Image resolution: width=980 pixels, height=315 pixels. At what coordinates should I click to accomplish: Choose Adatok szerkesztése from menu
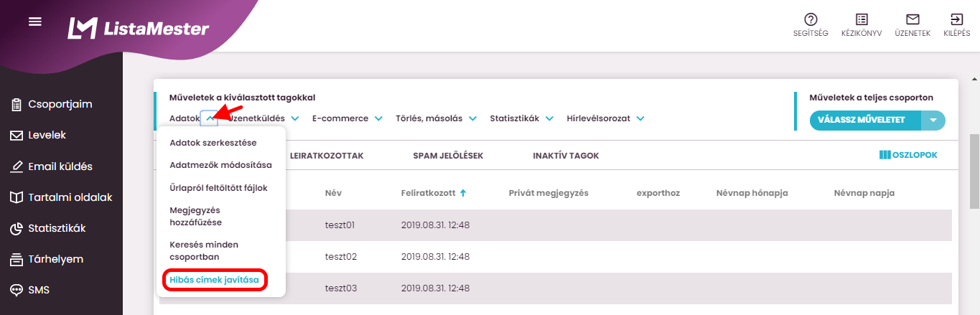[x=213, y=143]
